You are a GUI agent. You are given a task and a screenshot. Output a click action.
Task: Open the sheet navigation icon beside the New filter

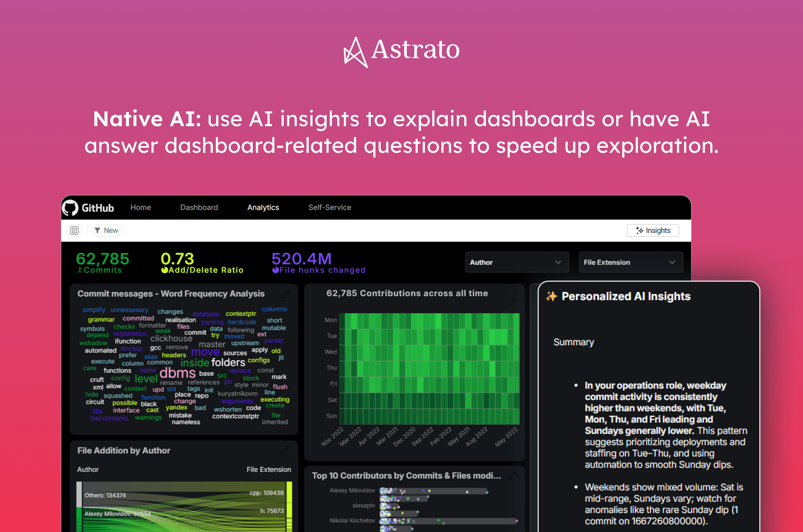tap(74, 230)
